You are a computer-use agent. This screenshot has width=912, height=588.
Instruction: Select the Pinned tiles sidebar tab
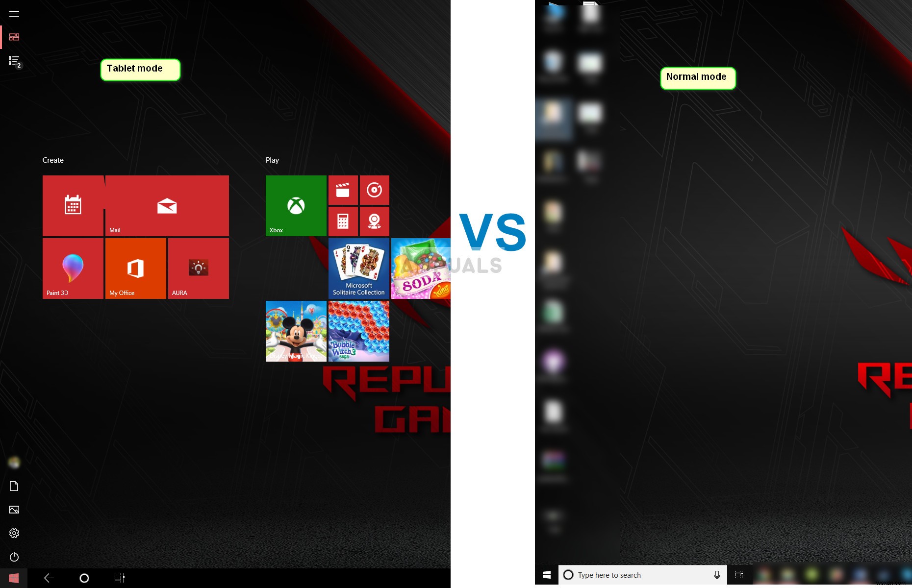[x=14, y=36]
